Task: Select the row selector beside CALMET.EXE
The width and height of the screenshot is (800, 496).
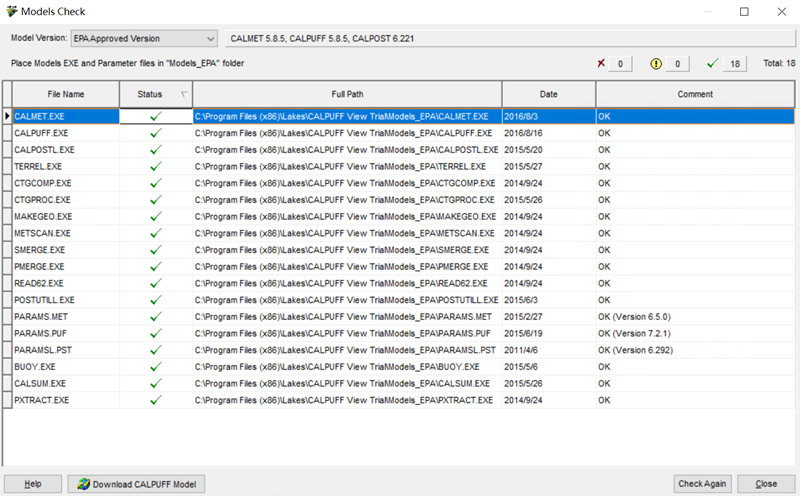Action: 7,116
